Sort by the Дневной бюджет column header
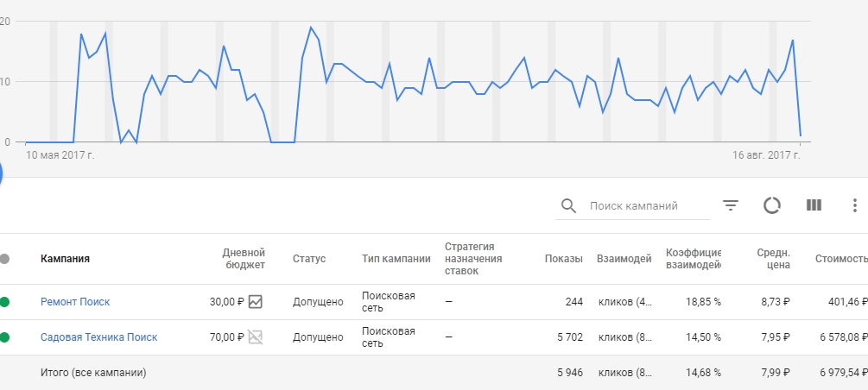 244,258
